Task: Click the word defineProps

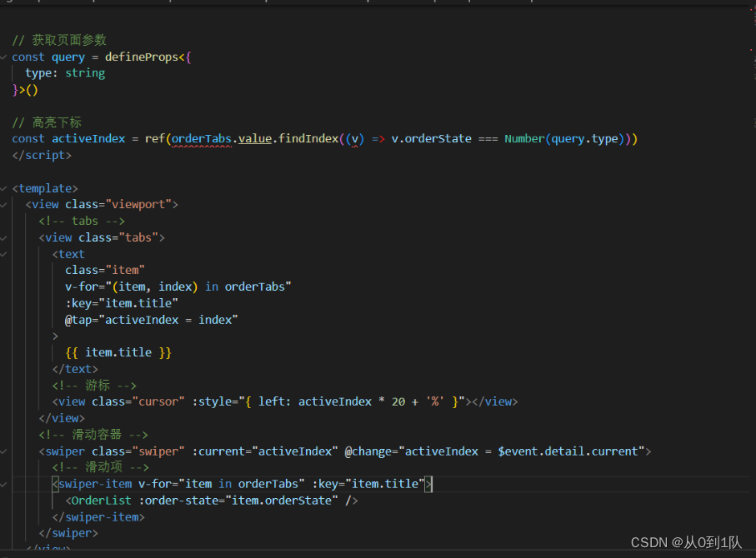Action: (142, 57)
